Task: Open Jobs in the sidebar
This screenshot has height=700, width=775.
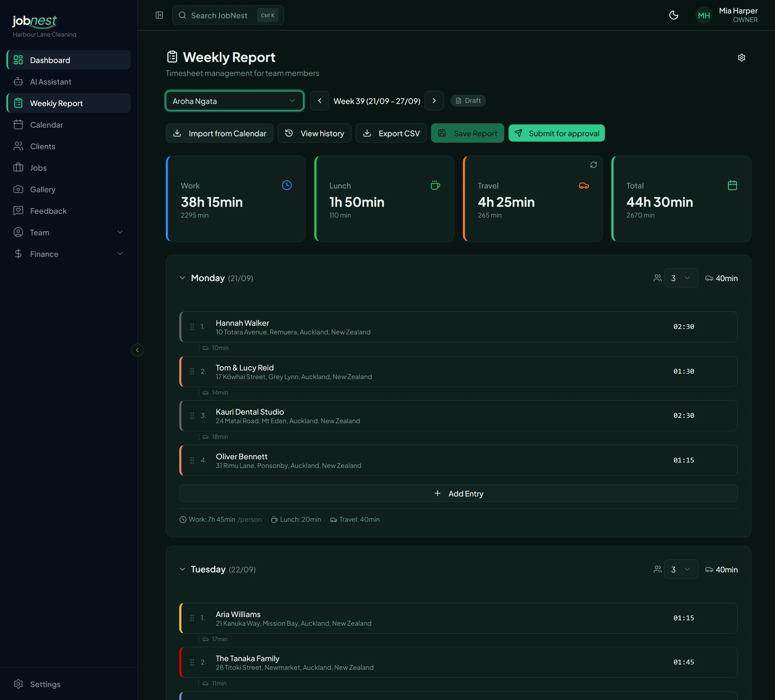Action: (x=69, y=168)
